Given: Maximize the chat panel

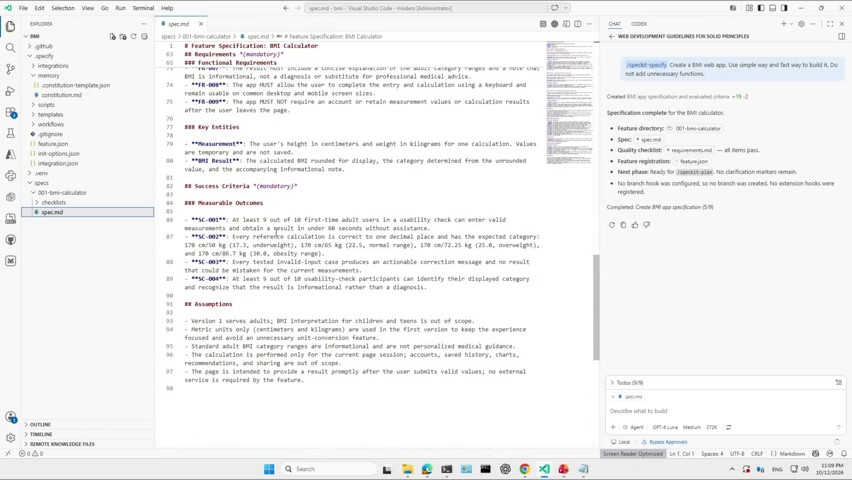Looking at the screenshot, I should click(830, 24).
